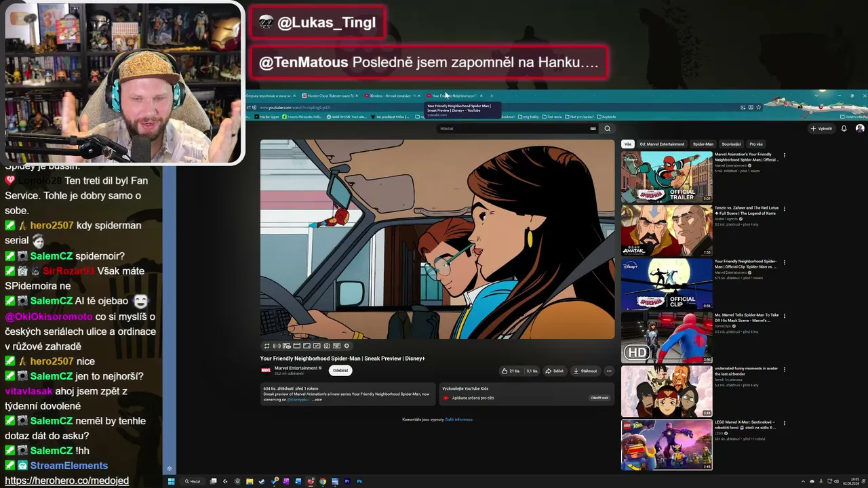Open Steam from the taskbar

(x=262, y=481)
